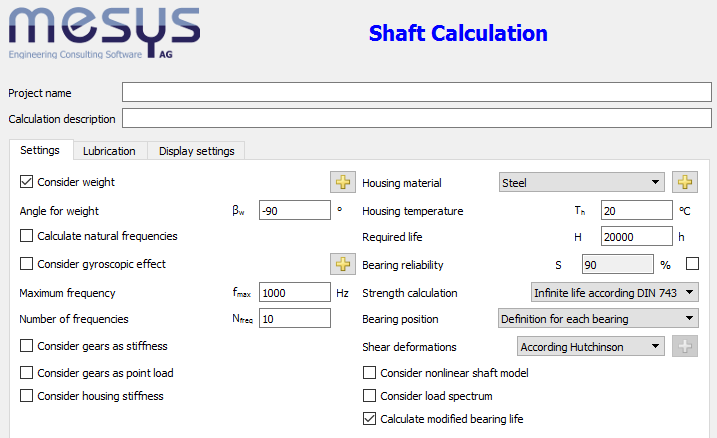
Task: Enable Consider nonlinear shaft model
Action: click(370, 373)
